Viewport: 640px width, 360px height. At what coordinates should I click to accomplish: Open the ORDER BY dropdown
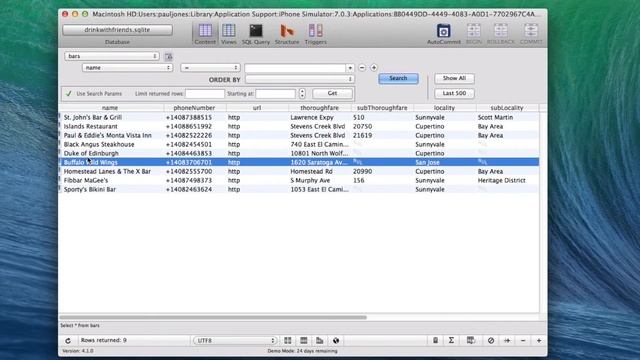click(300, 79)
